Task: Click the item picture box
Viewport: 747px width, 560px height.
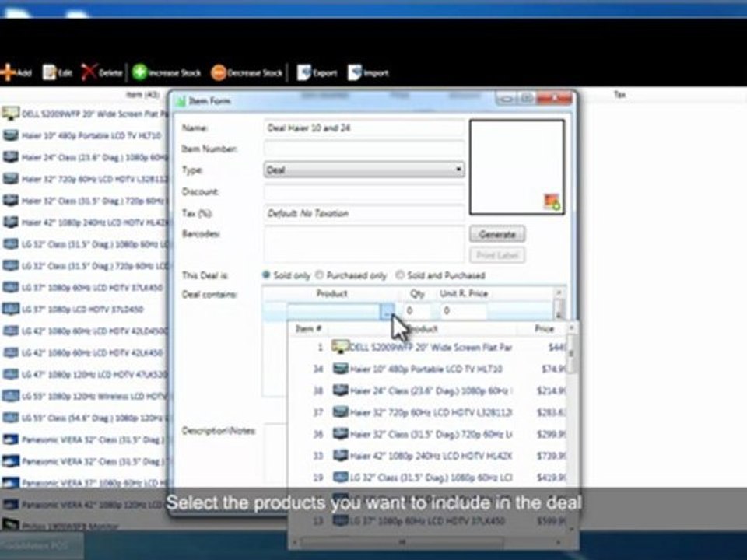Action: click(x=517, y=167)
